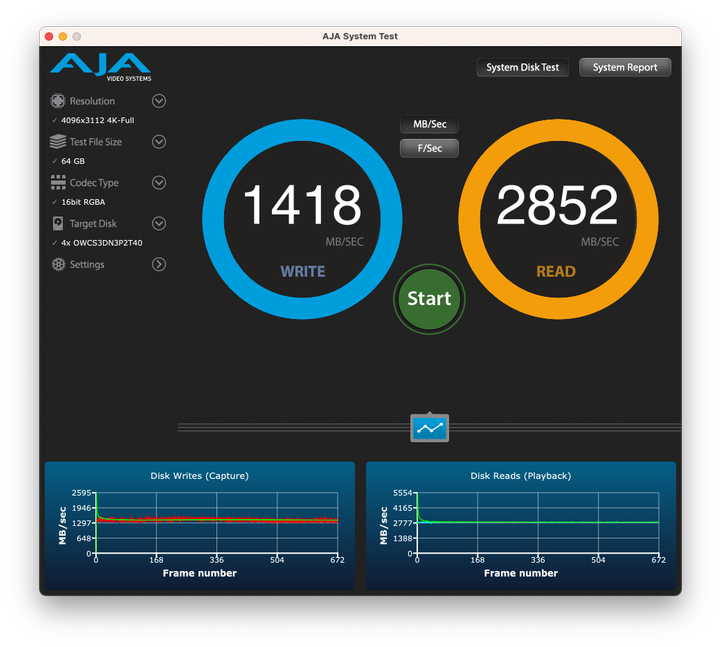
Task: Click the Disk Writes (Capture) graph
Action: [x=216, y=524]
